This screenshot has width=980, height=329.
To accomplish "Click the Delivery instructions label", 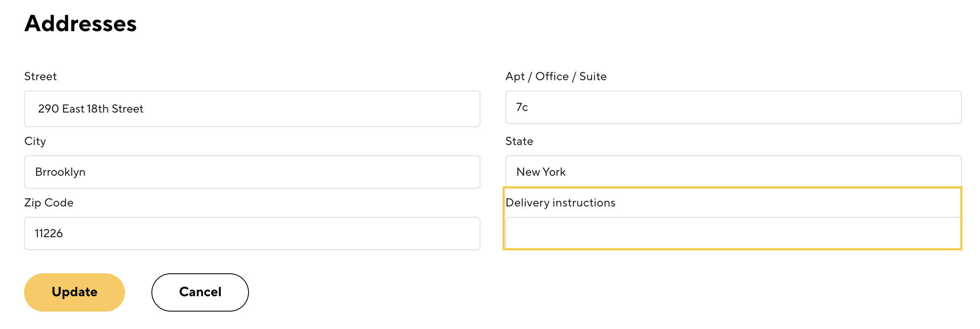I will [x=560, y=203].
